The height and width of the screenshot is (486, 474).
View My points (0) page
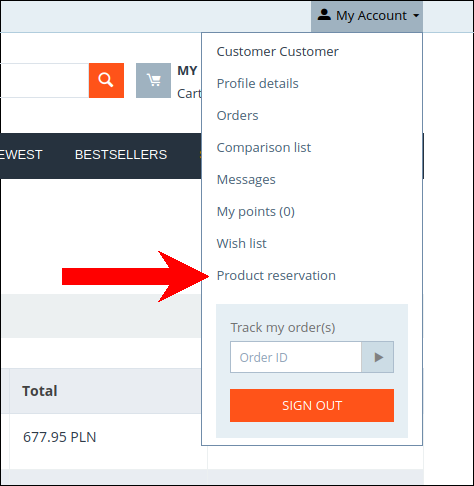[256, 212]
